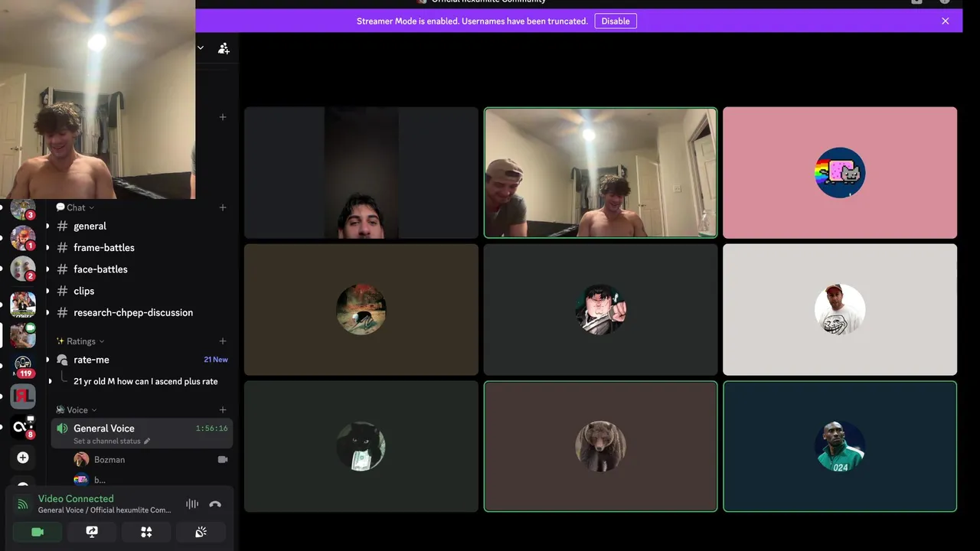Click picture-in-picture webcam overlay
This screenshot has height=551, width=980.
point(97,99)
